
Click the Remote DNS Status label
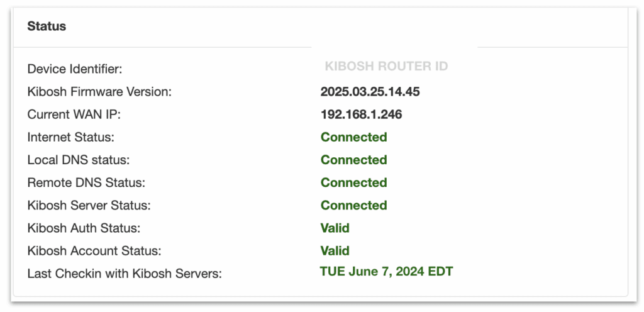click(86, 182)
